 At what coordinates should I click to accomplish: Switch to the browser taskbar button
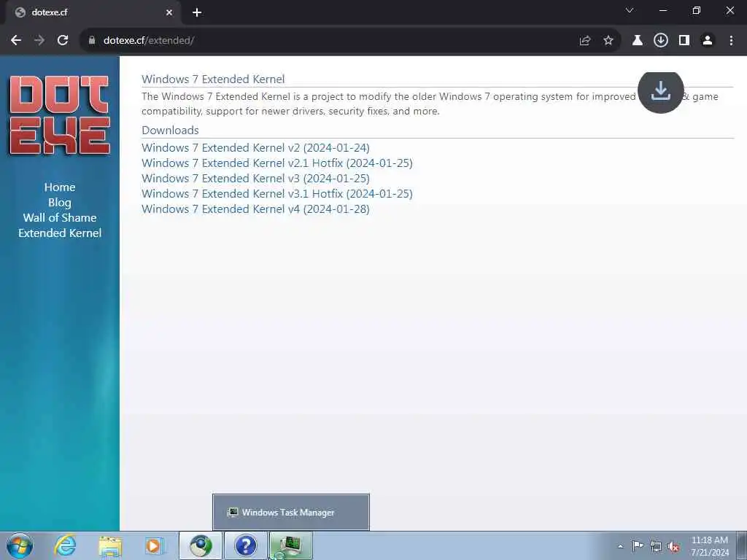click(x=201, y=545)
